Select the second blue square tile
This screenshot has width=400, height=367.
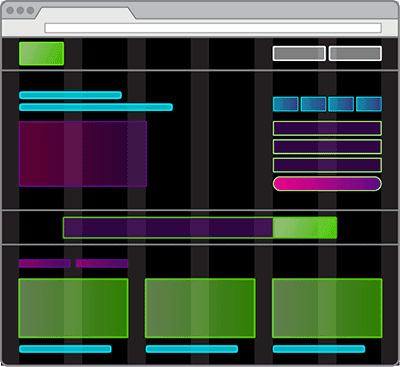pyautogui.click(x=313, y=104)
